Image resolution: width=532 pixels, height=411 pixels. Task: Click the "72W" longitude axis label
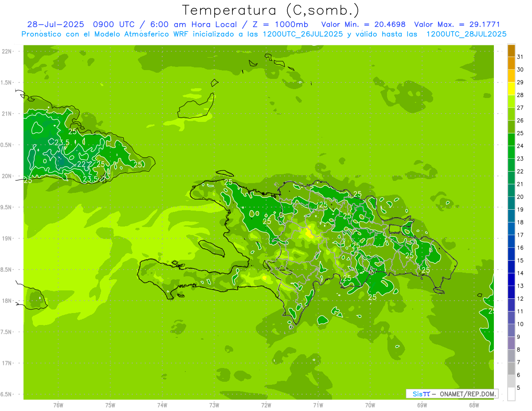click(266, 405)
